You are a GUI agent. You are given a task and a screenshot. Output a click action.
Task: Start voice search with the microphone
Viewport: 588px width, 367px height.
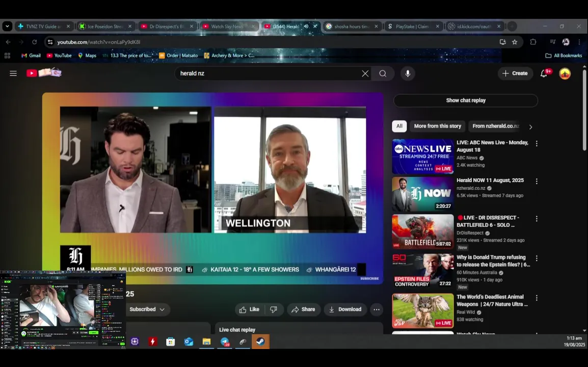click(408, 73)
